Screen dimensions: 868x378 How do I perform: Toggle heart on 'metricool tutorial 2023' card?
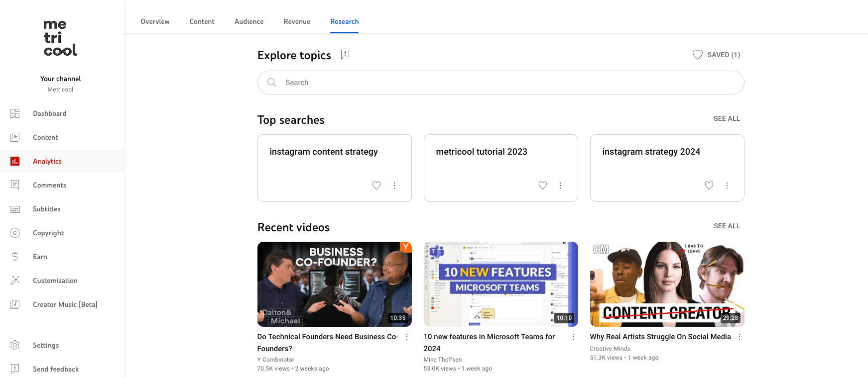point(543,186)
